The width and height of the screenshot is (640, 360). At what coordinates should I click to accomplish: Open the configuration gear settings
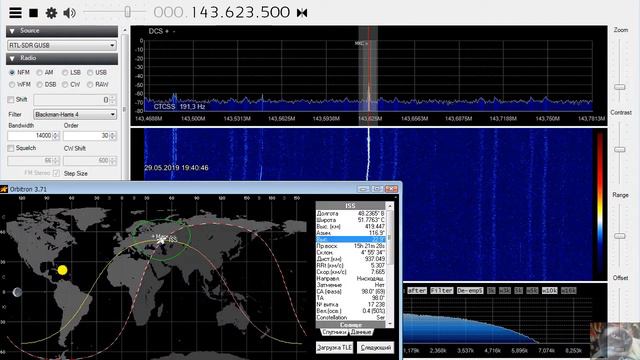[x=51, y=13]
